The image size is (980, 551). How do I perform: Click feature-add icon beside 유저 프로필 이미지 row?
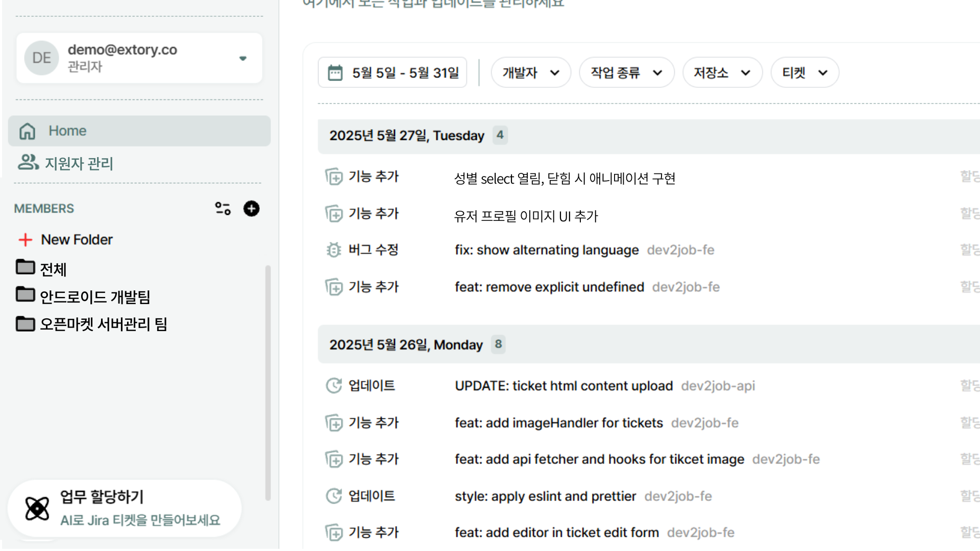pos(334,214)
